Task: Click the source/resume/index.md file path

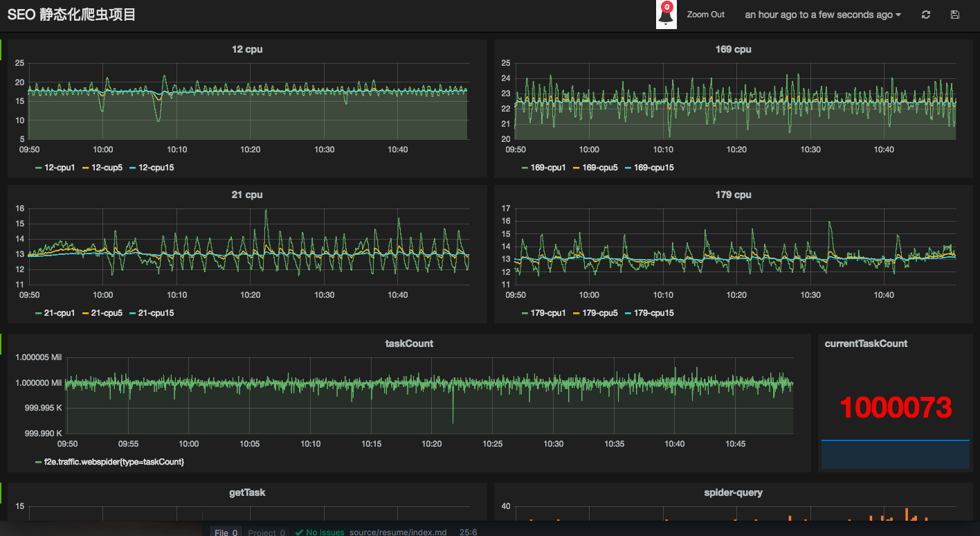Action: (x=397, y=532)
